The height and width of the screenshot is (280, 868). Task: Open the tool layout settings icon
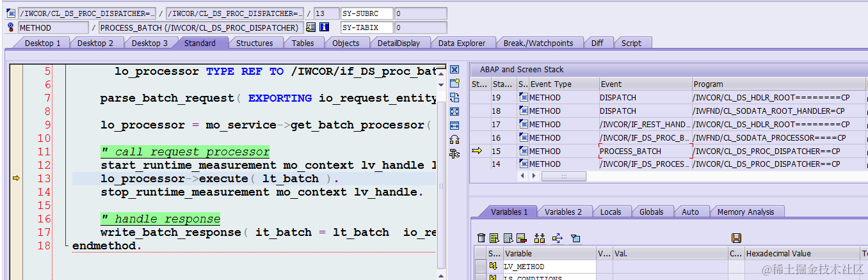point(454,153)
